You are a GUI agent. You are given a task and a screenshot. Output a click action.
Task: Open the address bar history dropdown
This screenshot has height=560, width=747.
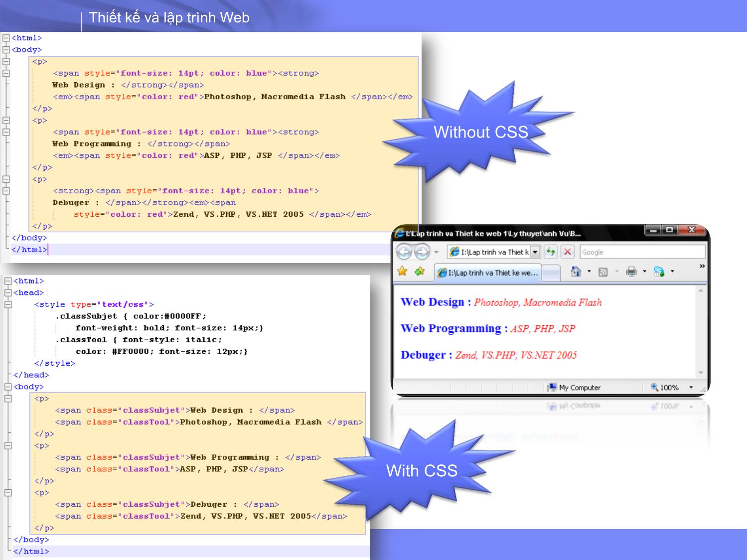535,252
